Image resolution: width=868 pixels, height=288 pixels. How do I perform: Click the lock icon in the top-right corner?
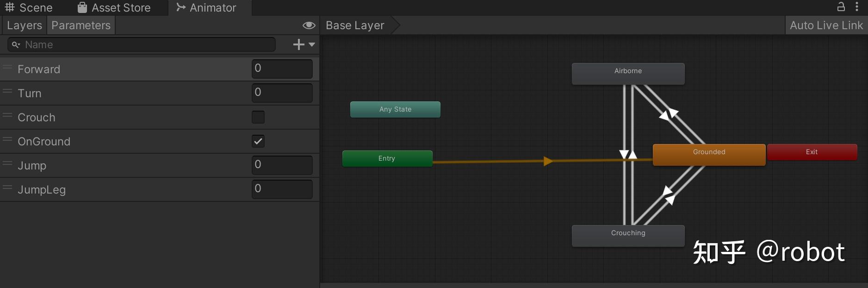tap(841, 7)
